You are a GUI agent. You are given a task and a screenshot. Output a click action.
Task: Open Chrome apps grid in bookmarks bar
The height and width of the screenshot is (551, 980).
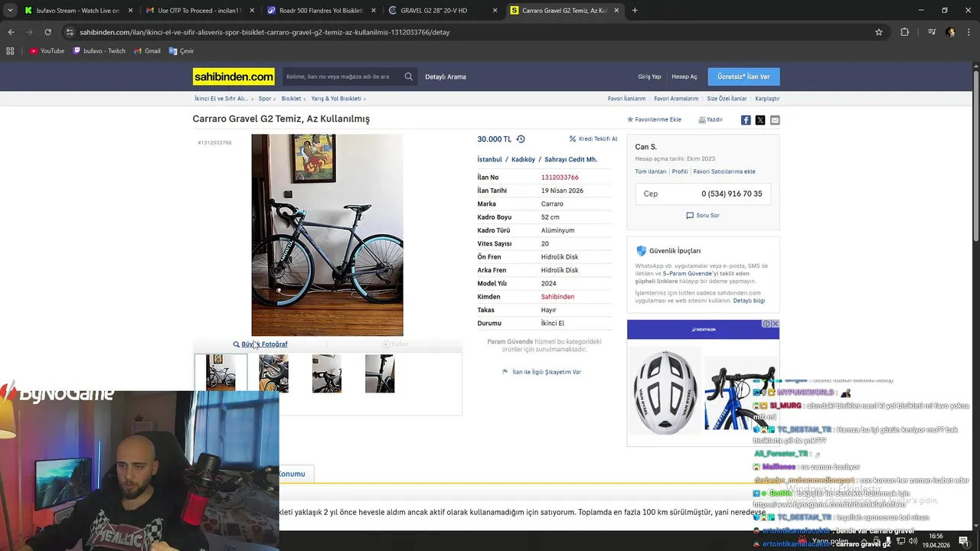10,51
